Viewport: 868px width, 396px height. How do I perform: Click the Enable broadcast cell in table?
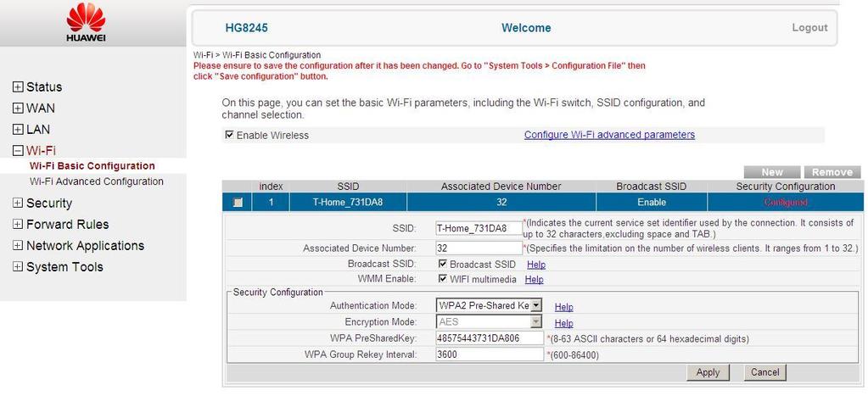[652, 203]
